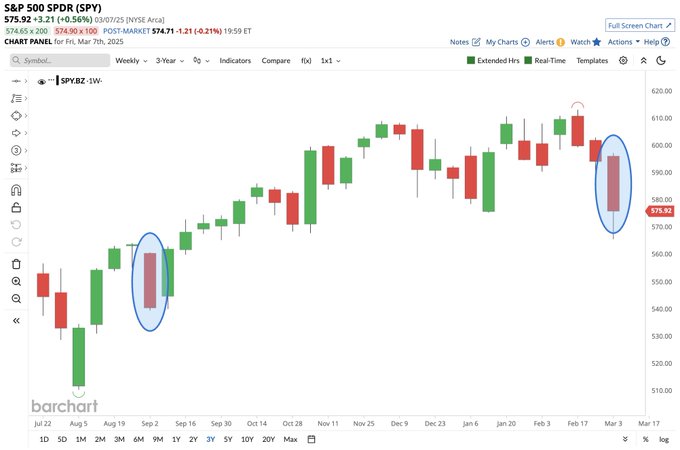Toggle the Extended Hrs checkbox
Viewport: 680px width, 450px height.
(x=472, y=61)
